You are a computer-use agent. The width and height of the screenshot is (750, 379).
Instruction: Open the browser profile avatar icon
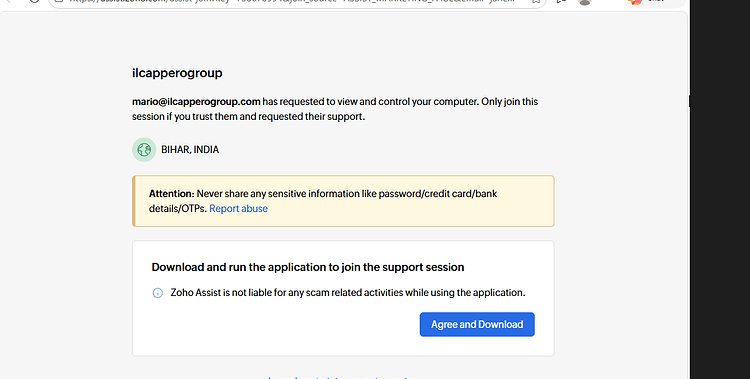585,1
